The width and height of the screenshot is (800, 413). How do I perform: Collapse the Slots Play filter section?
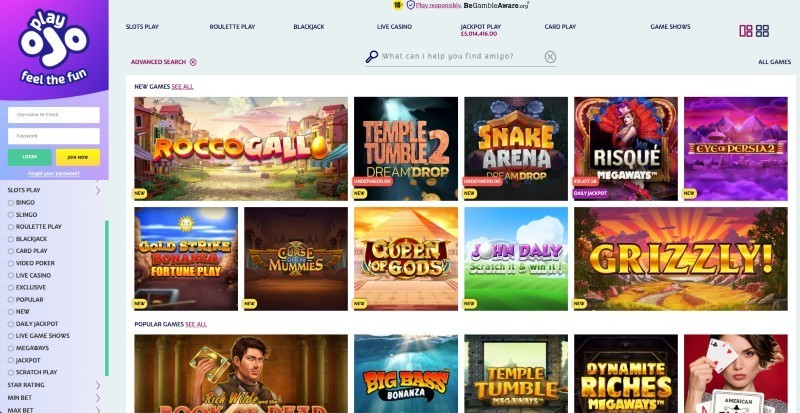(98, 190)
